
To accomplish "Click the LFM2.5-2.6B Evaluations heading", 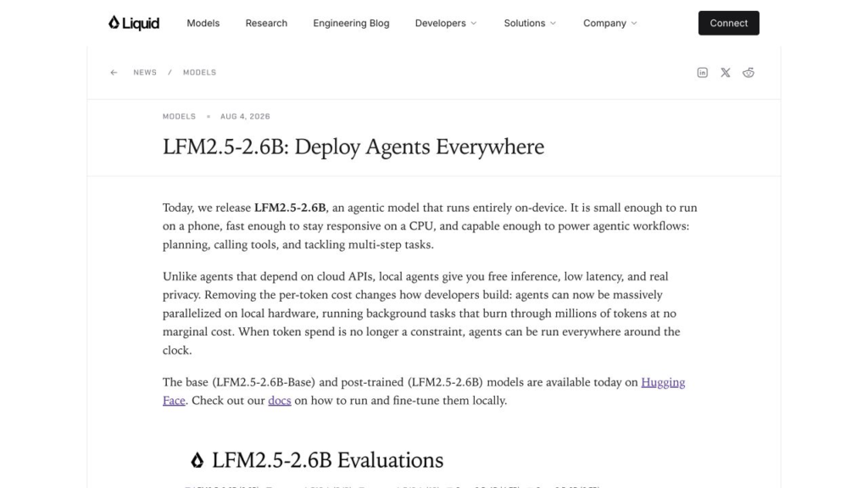I will coord(328,460).
